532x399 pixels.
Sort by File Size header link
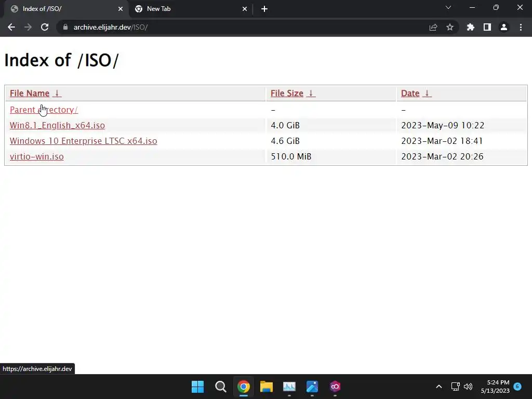(287, 94)
